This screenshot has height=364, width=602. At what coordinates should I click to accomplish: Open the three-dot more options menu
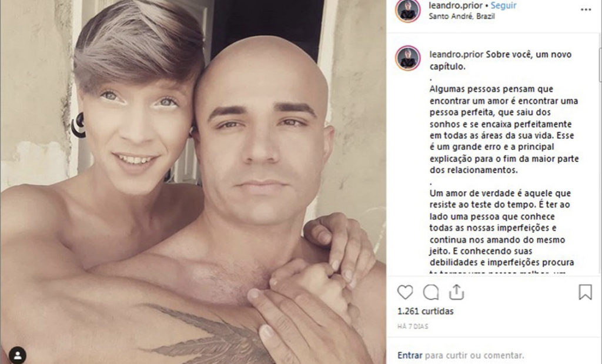[x=586, y=9]
